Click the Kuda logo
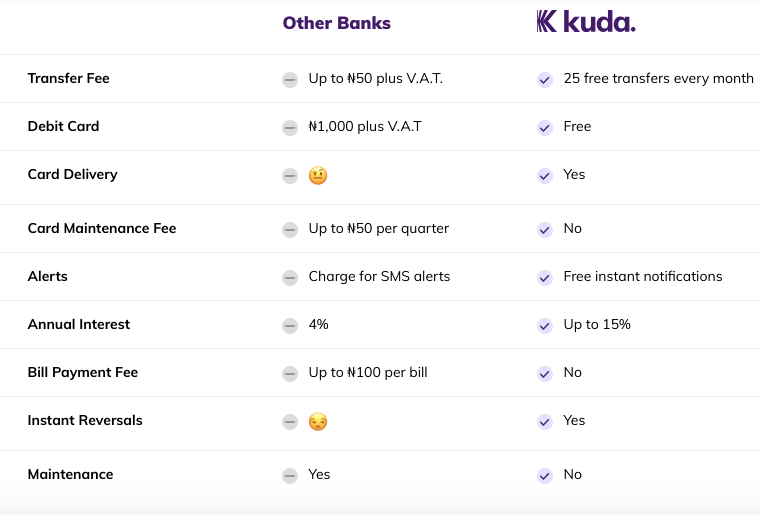760x515 pixels. click(x=586, y=22)
